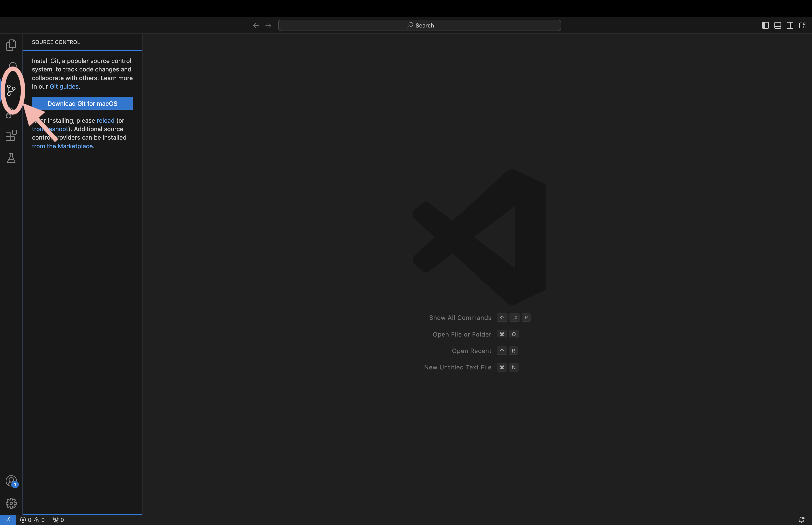Toggle the bottom panel
Image resolution: width=812 pixels, height=525 pixels.
click(x=778, y=26)
